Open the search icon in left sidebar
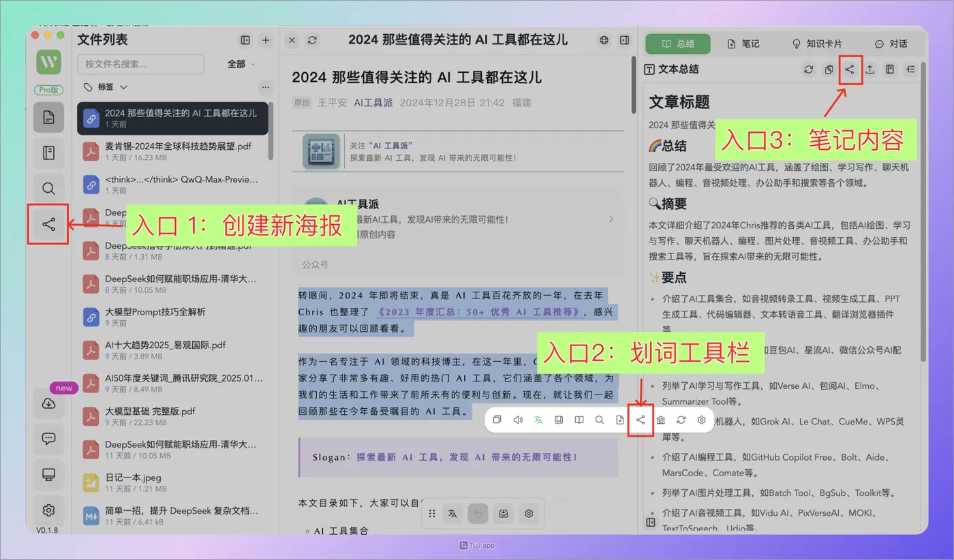Screen dimensions: 954x560 48,189
